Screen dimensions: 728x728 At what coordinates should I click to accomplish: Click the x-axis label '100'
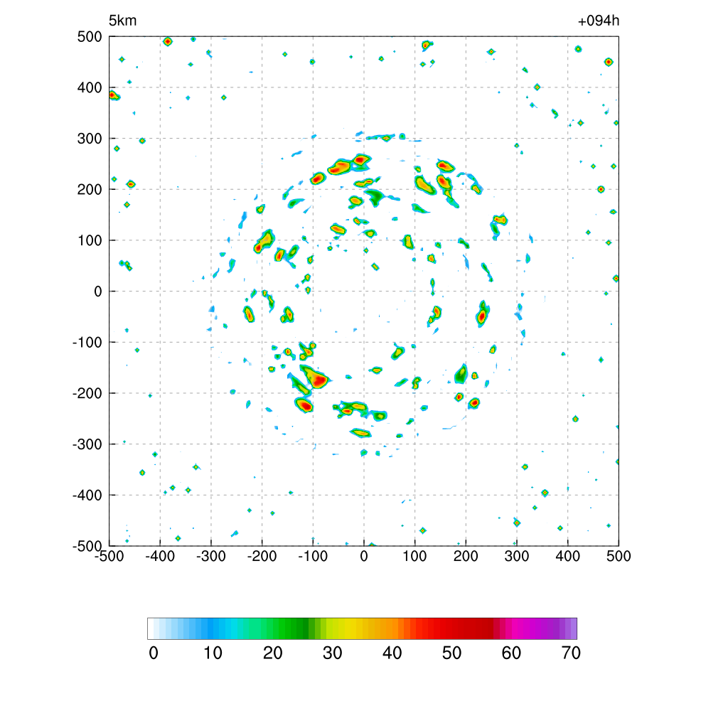(414, 556)
